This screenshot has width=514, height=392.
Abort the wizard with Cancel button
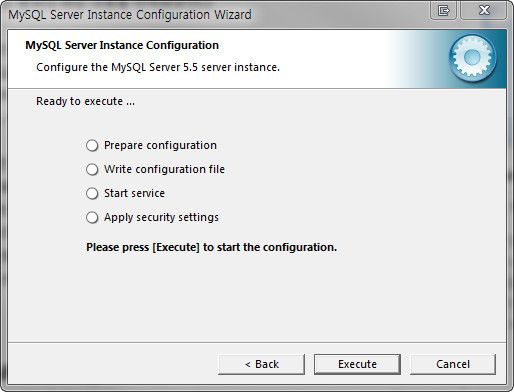pyautogui.click(x=453, y=364)
